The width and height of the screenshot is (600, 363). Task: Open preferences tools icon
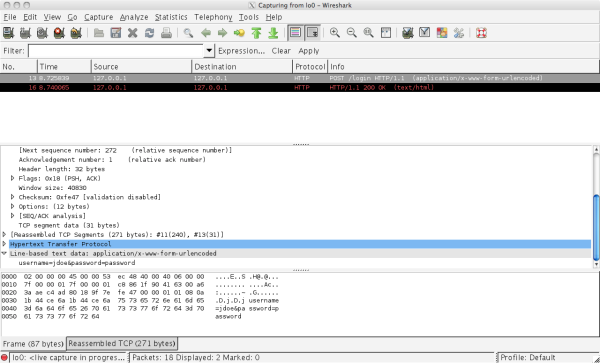click(459, 33)
